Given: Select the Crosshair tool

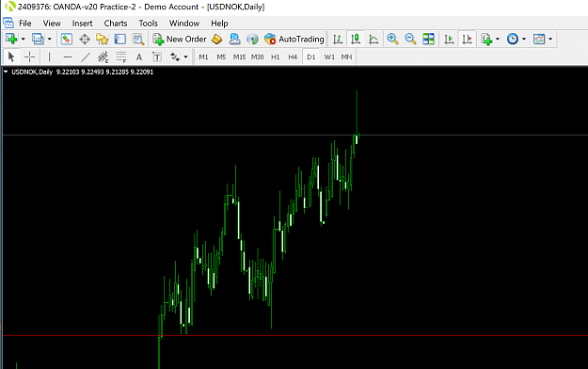Looking at the screenshot, I should 29,57.
